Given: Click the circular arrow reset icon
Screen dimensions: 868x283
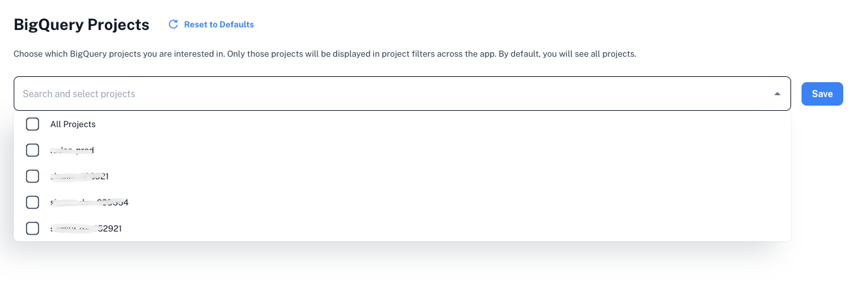Looking at the screenshot, I should [173, 25].
